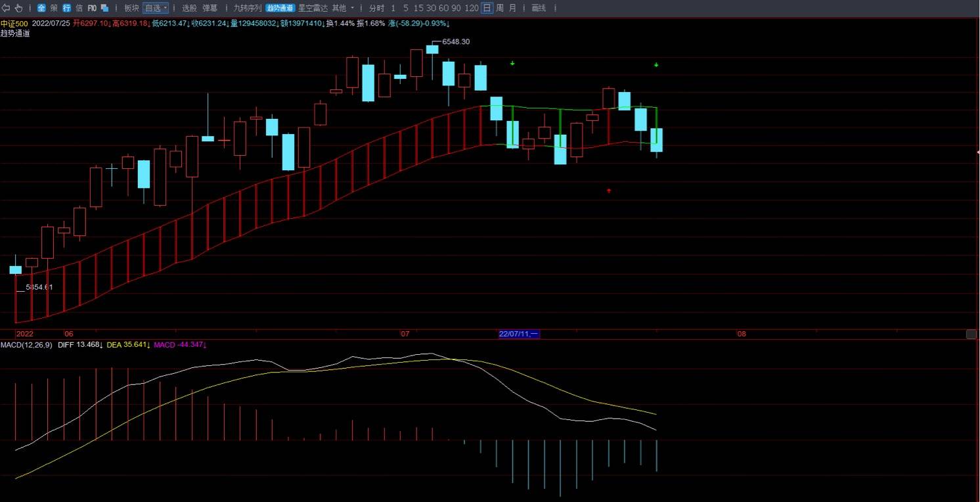Screen dimensions: 980x502
Task: Expand the 其他 indicators dropdown
Action: [343, 8]
